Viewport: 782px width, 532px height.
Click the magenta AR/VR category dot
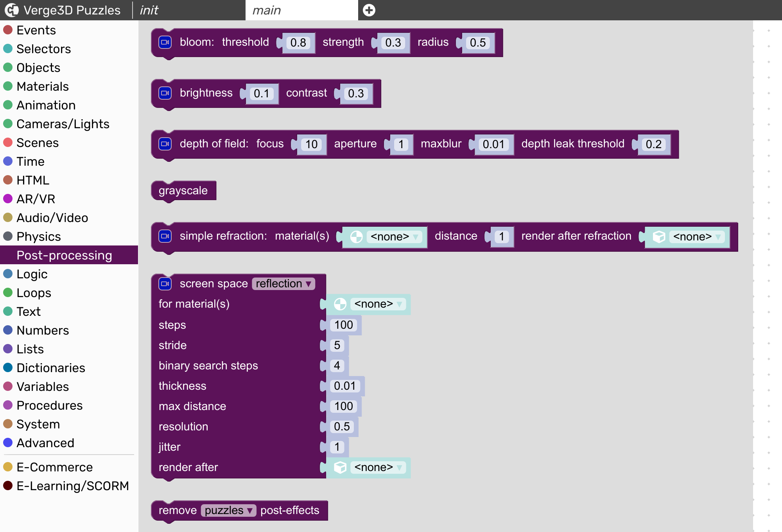coord(8,199)
